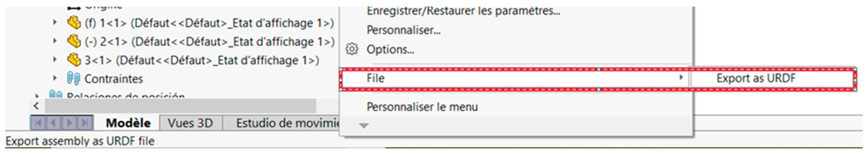
Task: Click the previous-tab navigation arrow
Action: [x=53, y=123]
